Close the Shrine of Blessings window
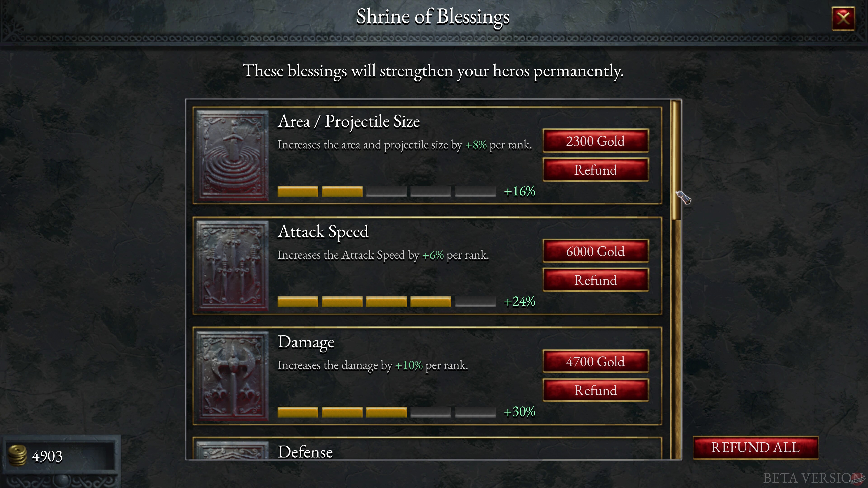 click(843, 18)
